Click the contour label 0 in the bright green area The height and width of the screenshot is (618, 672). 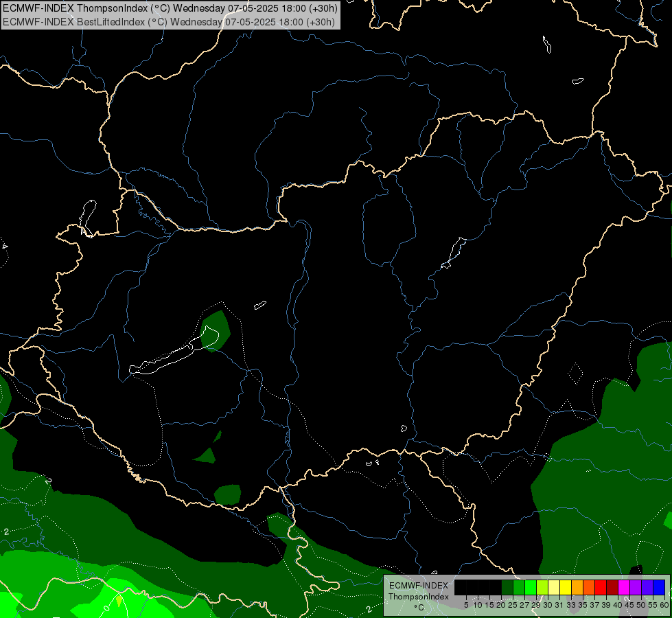(107, 608)
